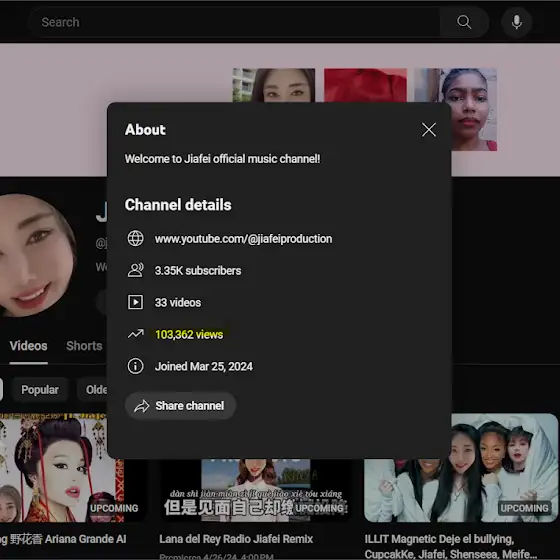
Task: Click the magnifier search button
Action: [x=464, y=22]
